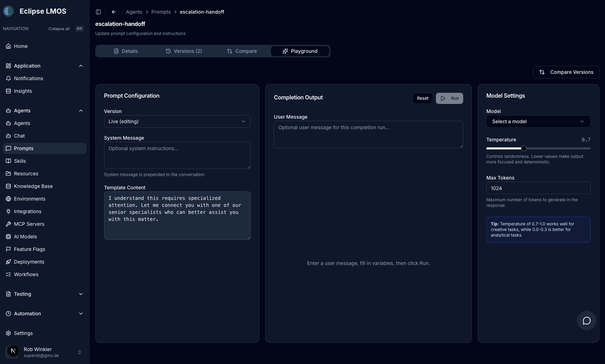
Task: Select the Playground tab
Action: pos(300,51)
